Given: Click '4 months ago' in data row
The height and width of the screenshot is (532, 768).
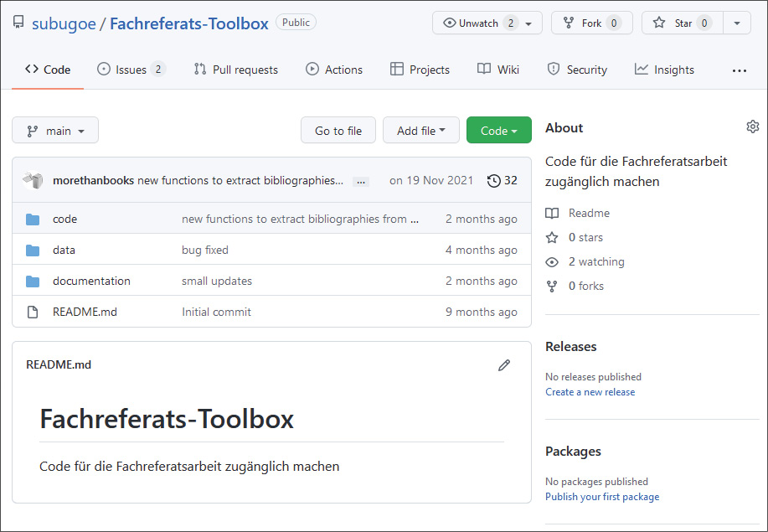Looking at the screenshot, I should (x=482, y=250).
